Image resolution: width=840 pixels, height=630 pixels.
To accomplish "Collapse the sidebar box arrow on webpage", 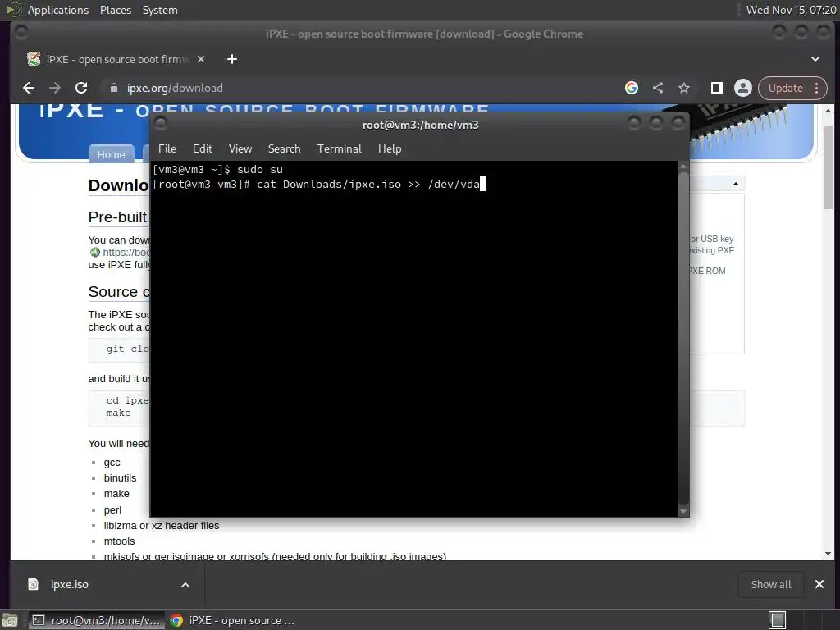I will [736, 184].
